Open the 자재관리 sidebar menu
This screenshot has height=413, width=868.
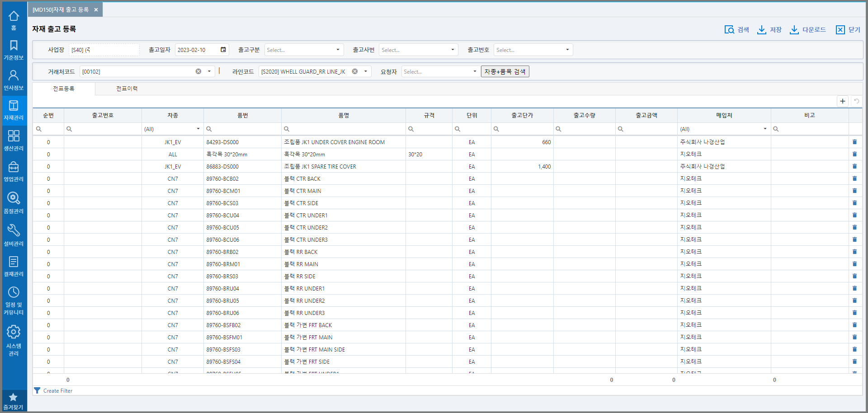coord(14,110)
